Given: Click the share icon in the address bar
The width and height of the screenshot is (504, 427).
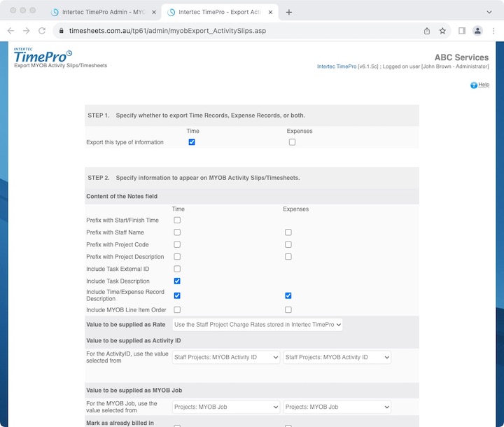Looking at the screenshot, I should tap(427, 31).
